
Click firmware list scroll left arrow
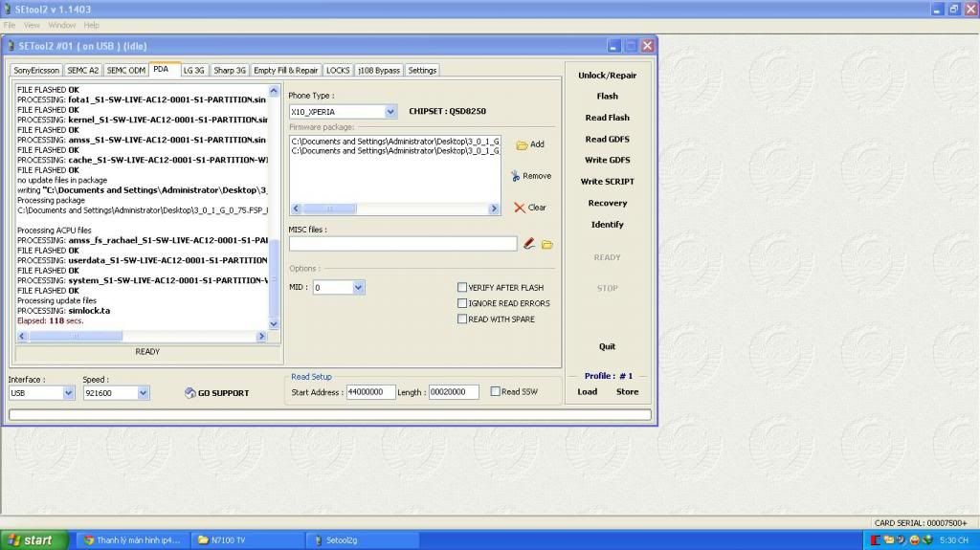pos(297,209)
